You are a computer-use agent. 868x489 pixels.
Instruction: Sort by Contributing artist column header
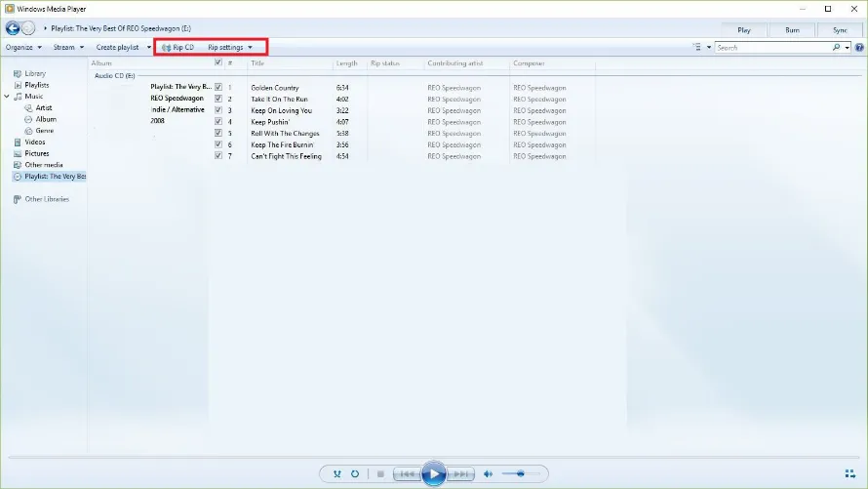(x=455, y=63)
